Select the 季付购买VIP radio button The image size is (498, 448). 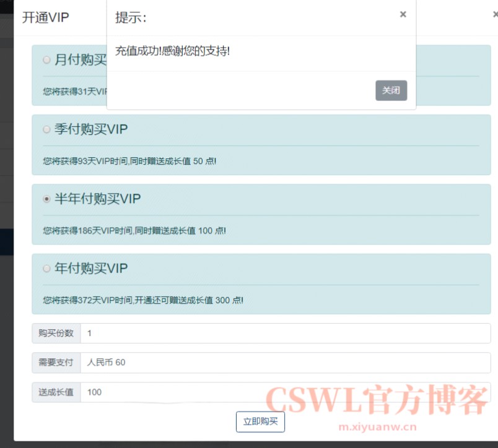pos(46,129)
